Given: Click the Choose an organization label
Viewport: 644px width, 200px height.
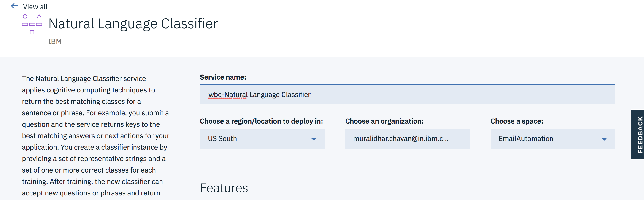Looking at the screenshot, I should point(384,121).
